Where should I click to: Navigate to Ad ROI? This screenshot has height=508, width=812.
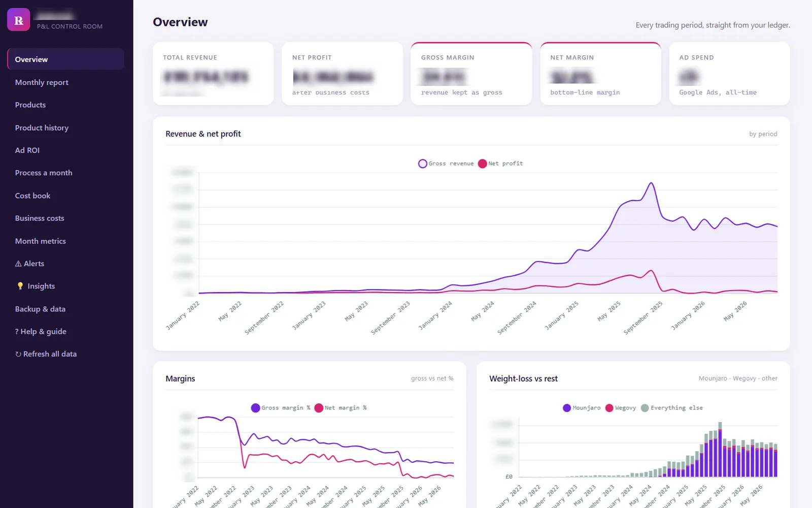click(x=66, y=150)
